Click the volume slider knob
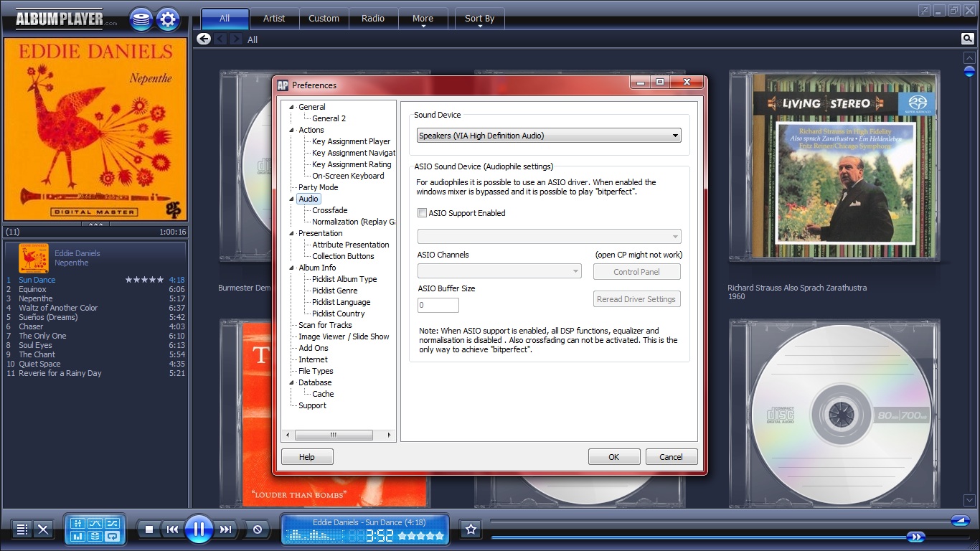 tap(960, 520)
